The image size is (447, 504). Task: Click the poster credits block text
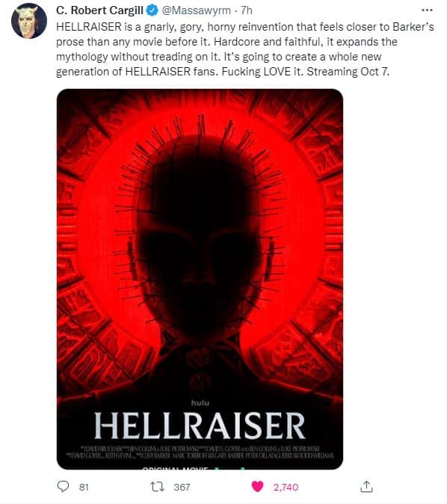pyautogui.click(x=200, y=452)
